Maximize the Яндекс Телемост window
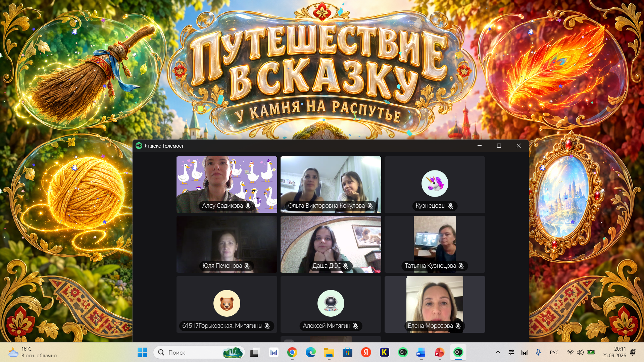Screen dimensions: 644x362 499,146
